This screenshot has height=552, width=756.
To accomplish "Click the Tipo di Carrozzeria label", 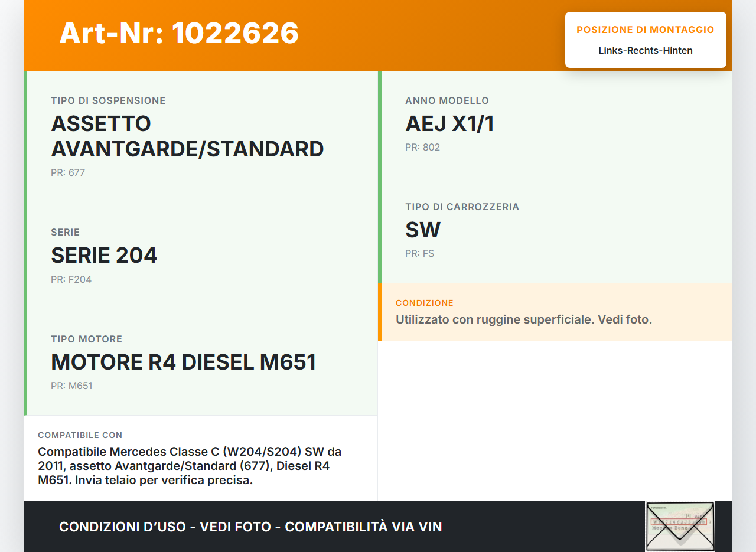I will [462, 207].
